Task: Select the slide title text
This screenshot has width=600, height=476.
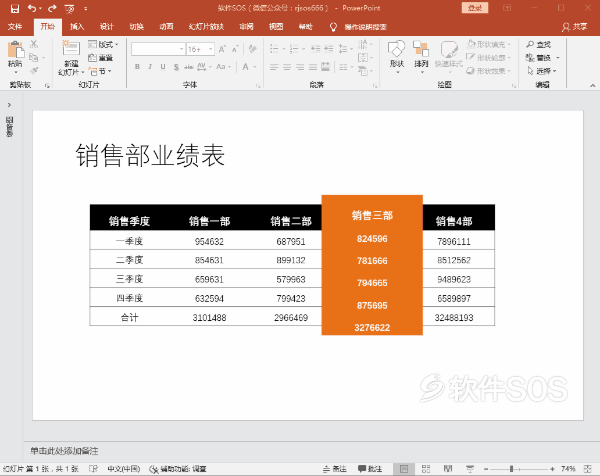Action: coord(150,155)
